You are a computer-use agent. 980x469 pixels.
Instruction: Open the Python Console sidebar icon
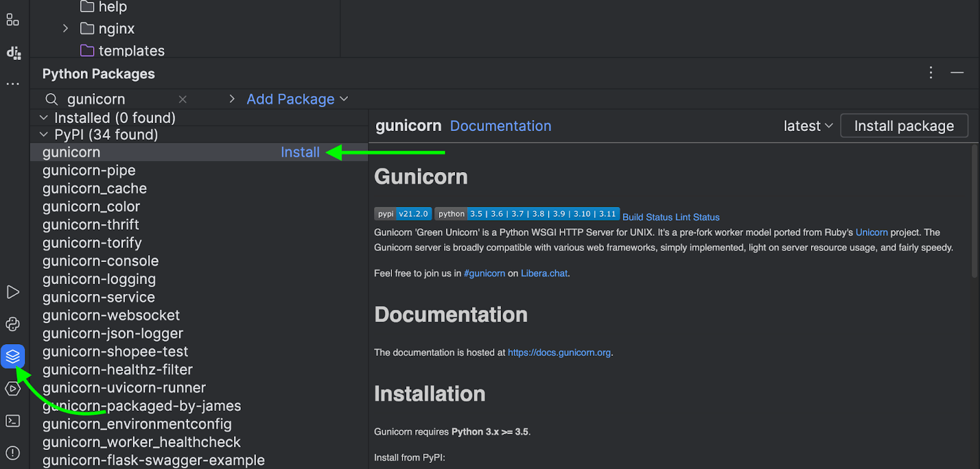pos(13,324)
